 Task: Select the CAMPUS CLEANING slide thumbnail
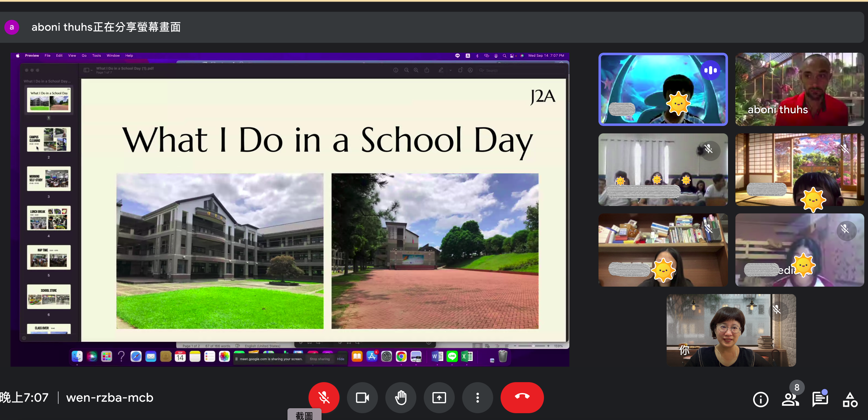(49, 139)
